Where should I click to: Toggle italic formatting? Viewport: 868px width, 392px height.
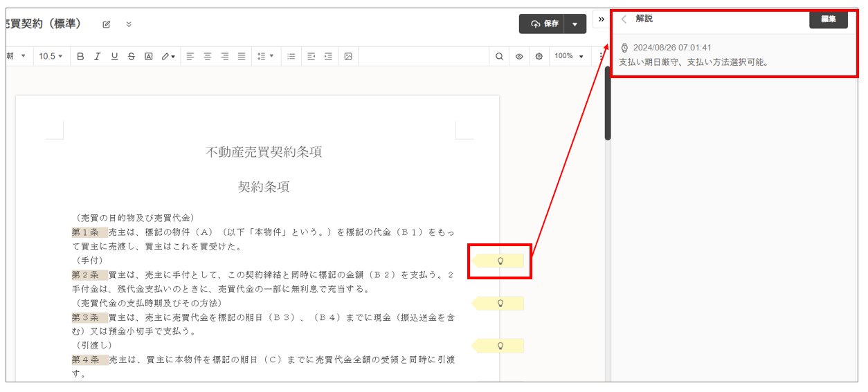tap(98, 57)
